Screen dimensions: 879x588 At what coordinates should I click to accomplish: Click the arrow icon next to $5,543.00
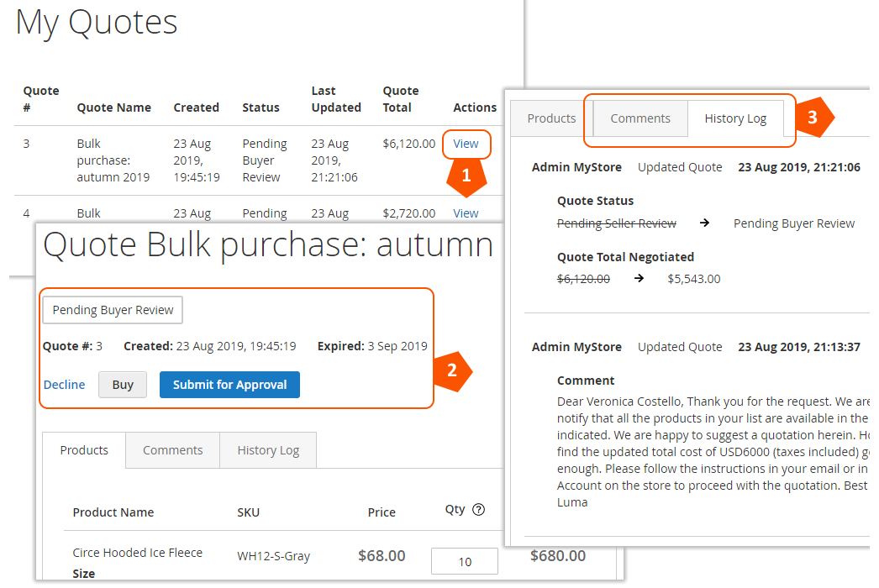coord(639,279)
